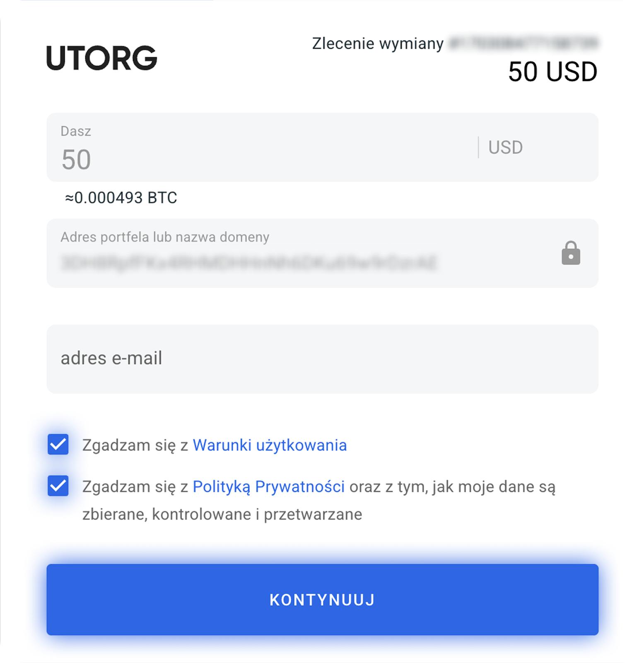Click the Zlecenie wymiany order label
Image resolution: width=644 pixels, height=663 pixels.
click(x=378, y=44)
